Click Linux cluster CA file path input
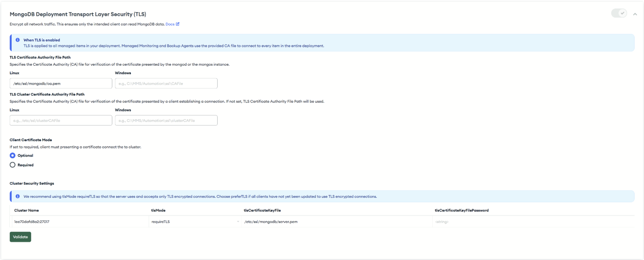Screen dimensions: 644x260 (61, 120)
